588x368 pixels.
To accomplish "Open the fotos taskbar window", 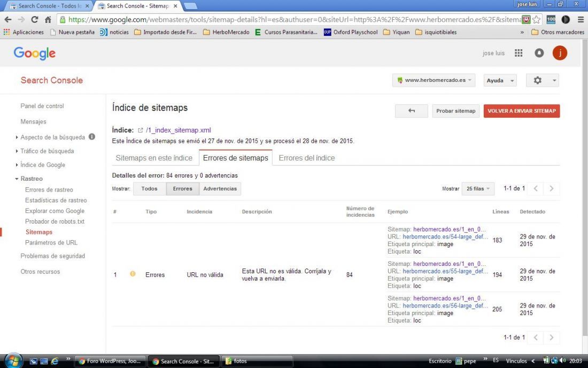I will [x=257, y=361].
